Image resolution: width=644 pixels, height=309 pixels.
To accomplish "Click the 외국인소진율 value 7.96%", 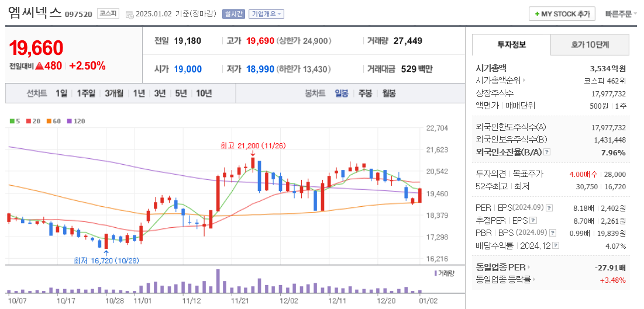I will point(614,153).
